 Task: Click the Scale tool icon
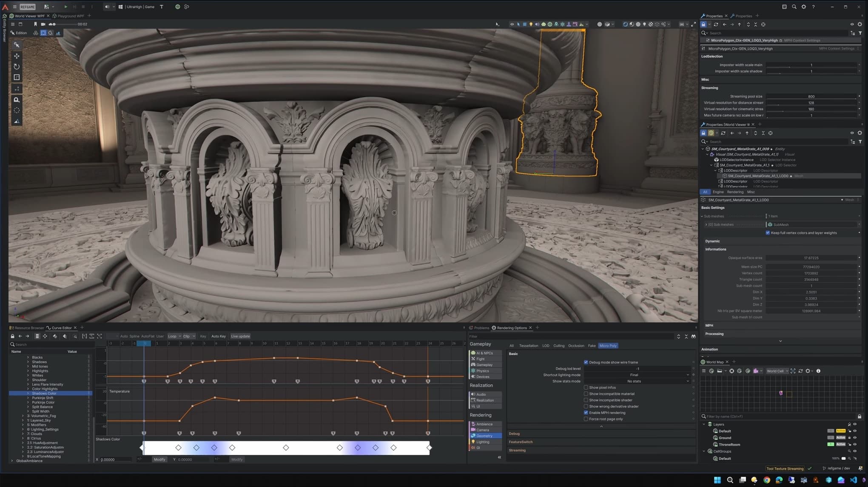(17, 77)
